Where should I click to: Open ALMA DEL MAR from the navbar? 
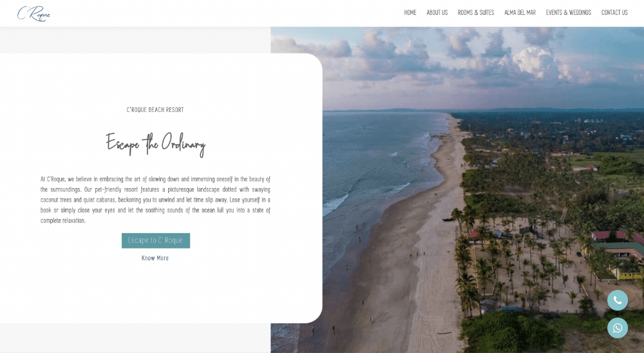pyautogui.click(x=520, y=12)
